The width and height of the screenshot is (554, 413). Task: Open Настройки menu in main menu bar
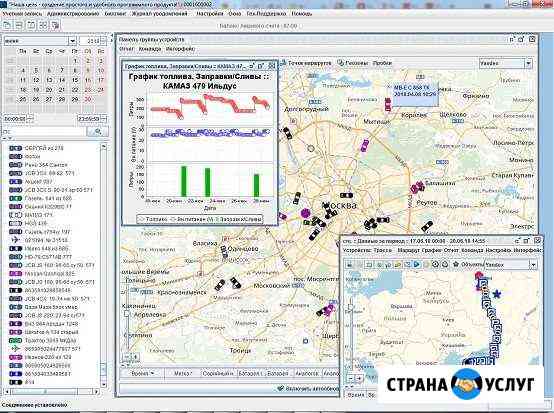pos(210,13)
